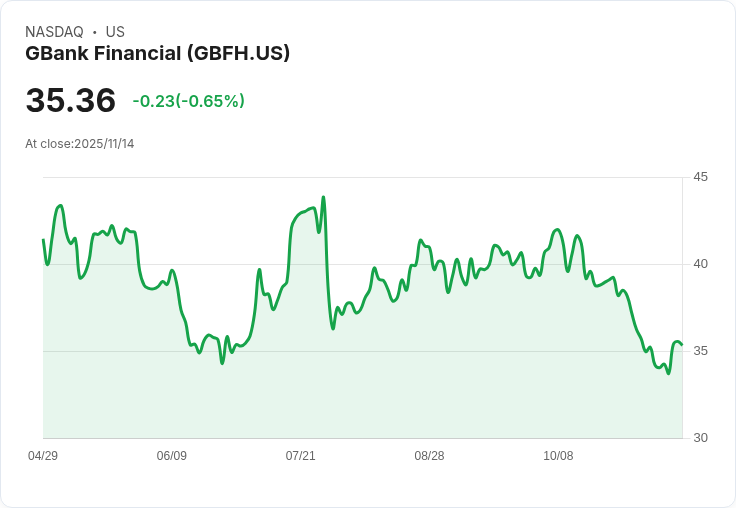The image size is (736, 508).
Task: Click the 08/28 x-axis date label
Action: [429, 456]
